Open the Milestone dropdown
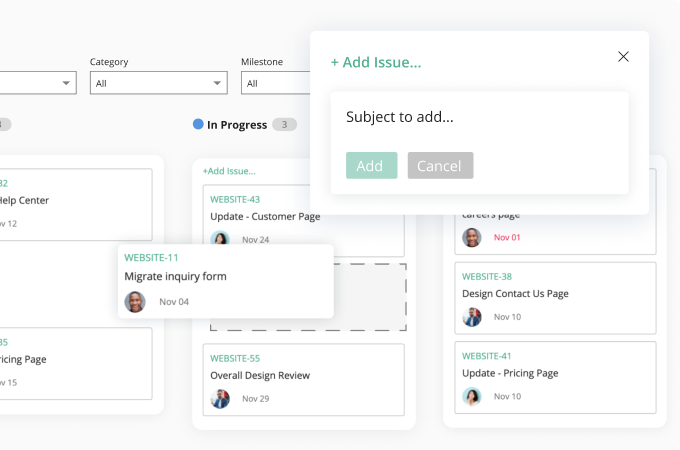The image size is (680, 450). (x=276, y=83)
